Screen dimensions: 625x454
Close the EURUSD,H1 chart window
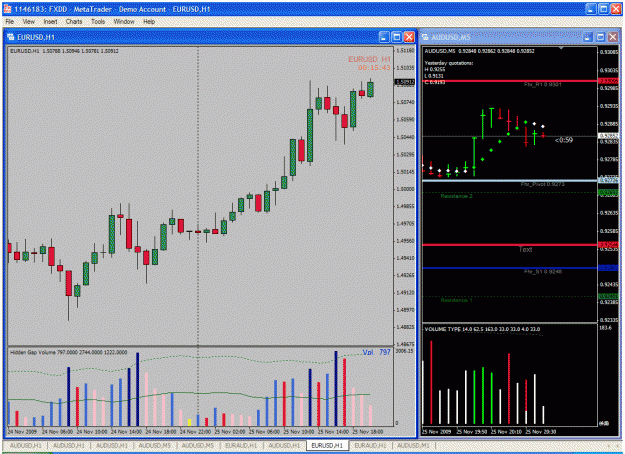(409, 37)
